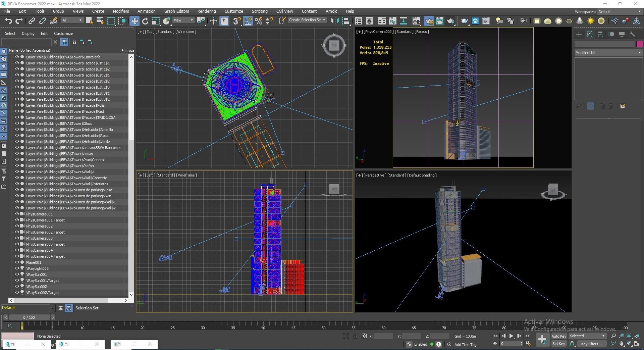The height and width of the screenshot is (350, 644).
Task: Open the Modifier List dropdown
Action: (x=608, y=53)
